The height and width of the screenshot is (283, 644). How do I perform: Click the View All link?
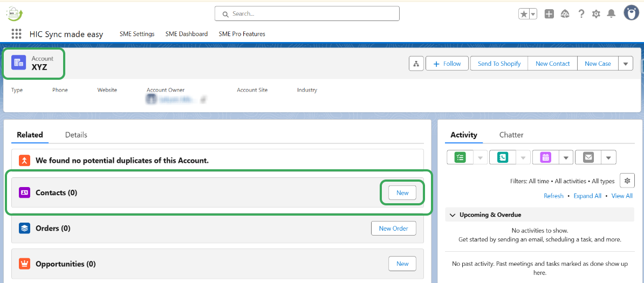tap(622, 196)
